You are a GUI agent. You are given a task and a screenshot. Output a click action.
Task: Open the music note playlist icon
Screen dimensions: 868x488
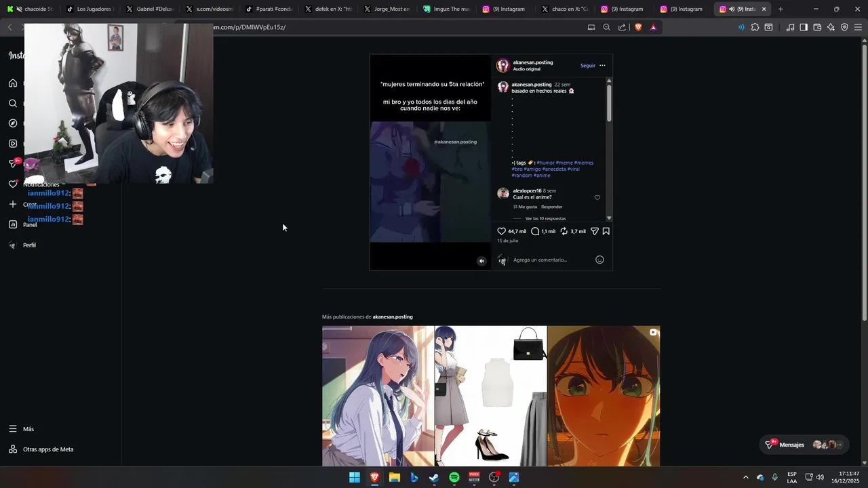pos(790,27)
